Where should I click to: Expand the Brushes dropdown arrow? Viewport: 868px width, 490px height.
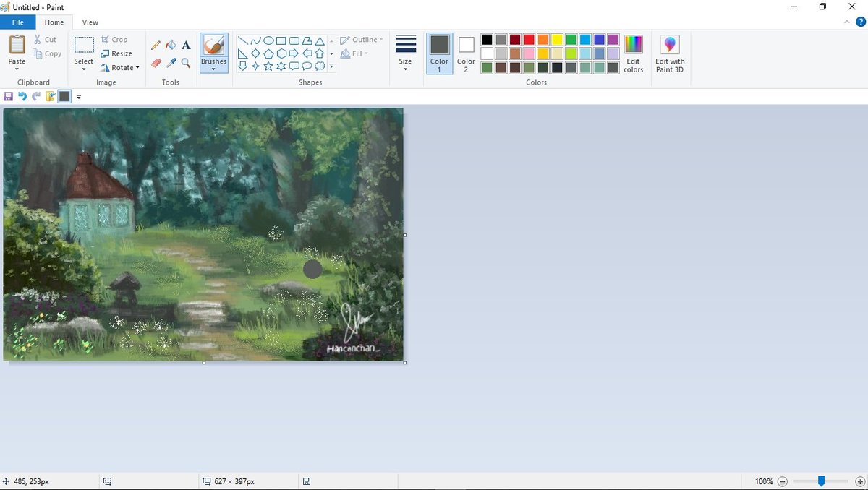point(213,69)
